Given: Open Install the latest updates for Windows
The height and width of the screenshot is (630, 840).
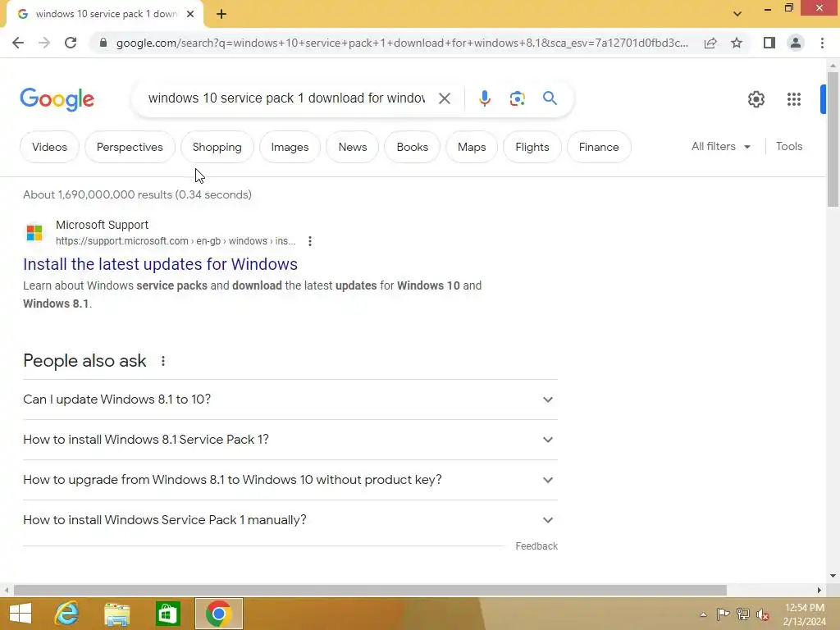Looking at the screenshot, I should coord(160,264).
